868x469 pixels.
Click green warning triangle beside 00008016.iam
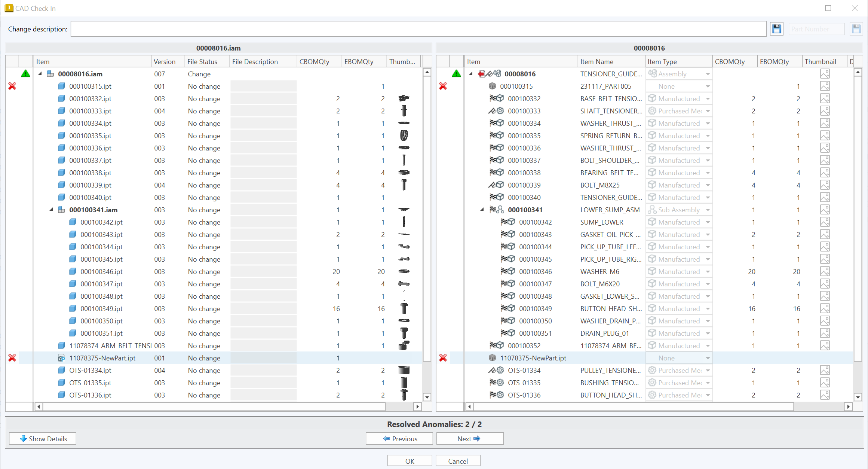[x=26, y=74]
